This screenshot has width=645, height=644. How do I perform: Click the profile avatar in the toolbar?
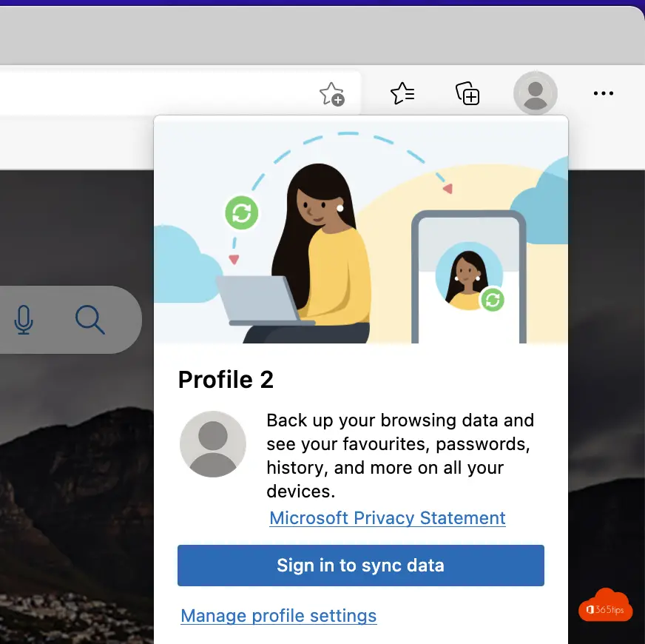[x=536, y=93]
